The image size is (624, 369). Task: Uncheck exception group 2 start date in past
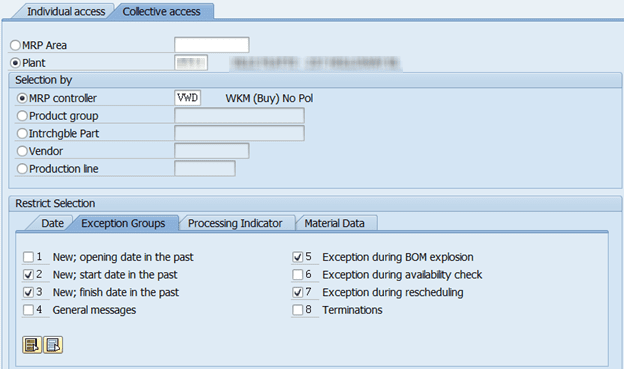[x=28, y=275]
